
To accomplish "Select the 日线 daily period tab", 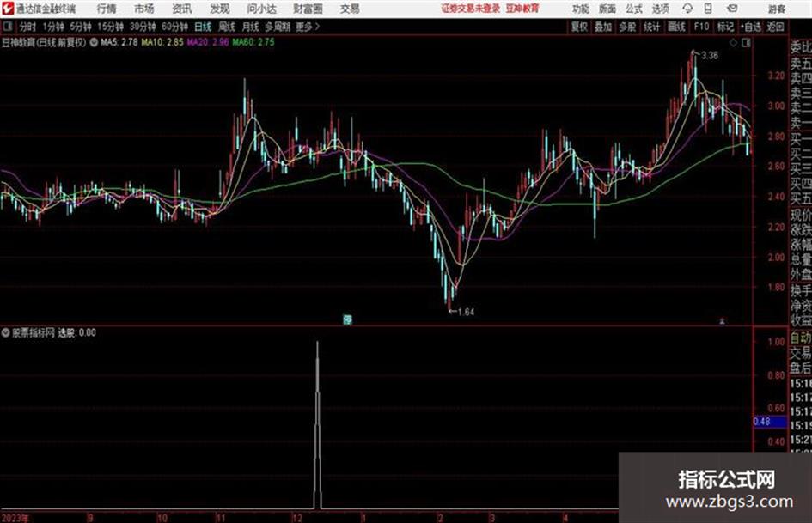I will pos(203,27).
